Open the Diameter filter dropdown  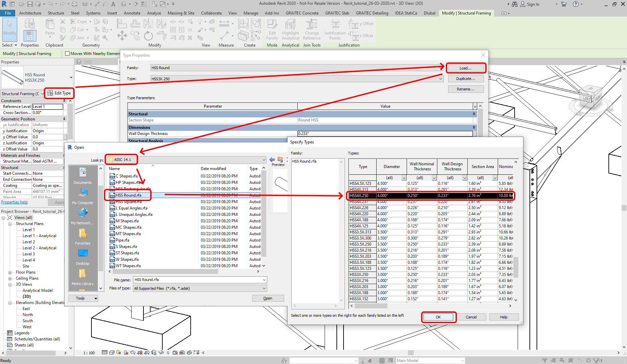(x=404, y=178)
